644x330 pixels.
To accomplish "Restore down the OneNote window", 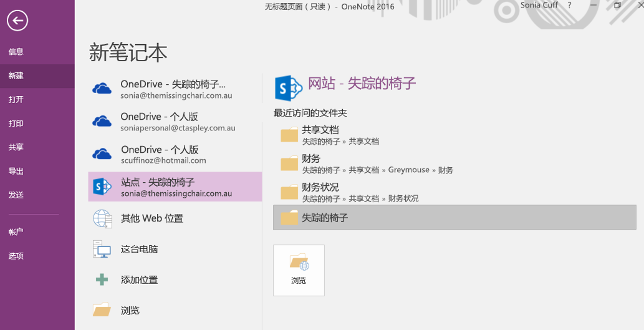I will [x=617, y=5].
